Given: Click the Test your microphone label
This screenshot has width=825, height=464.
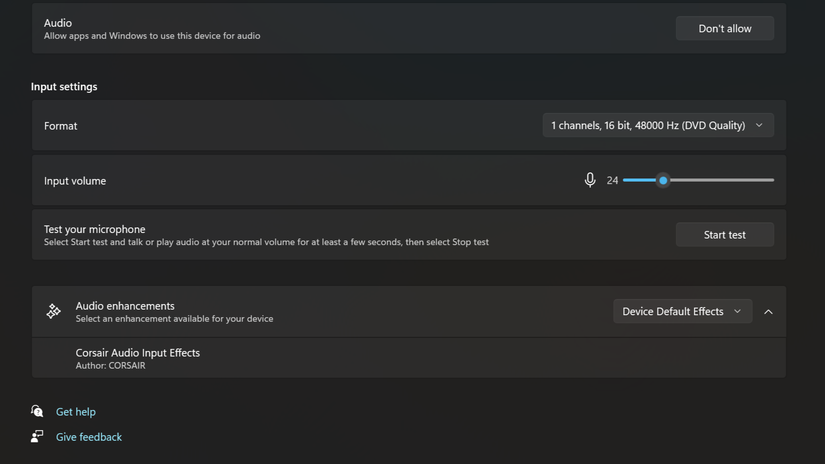Looking at the screenshot, I should point(95,229).
